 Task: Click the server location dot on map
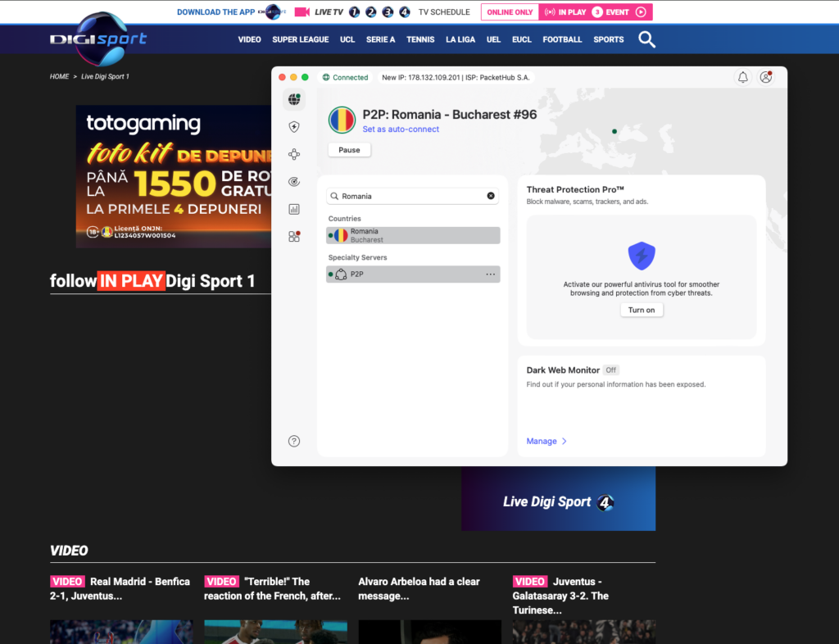pyautogui.click(x=615, y=131)
